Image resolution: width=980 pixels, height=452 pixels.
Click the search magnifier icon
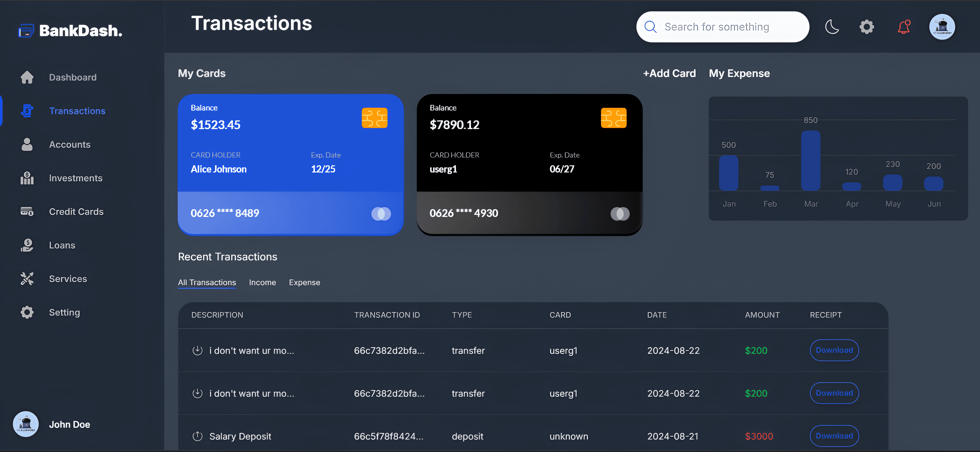[x=651, y=27]
